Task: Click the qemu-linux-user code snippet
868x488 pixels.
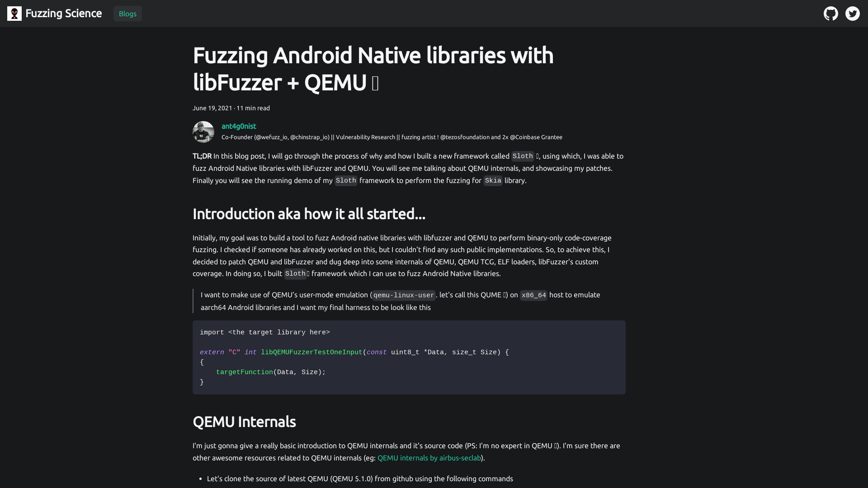Action: (x=404, y=295)
